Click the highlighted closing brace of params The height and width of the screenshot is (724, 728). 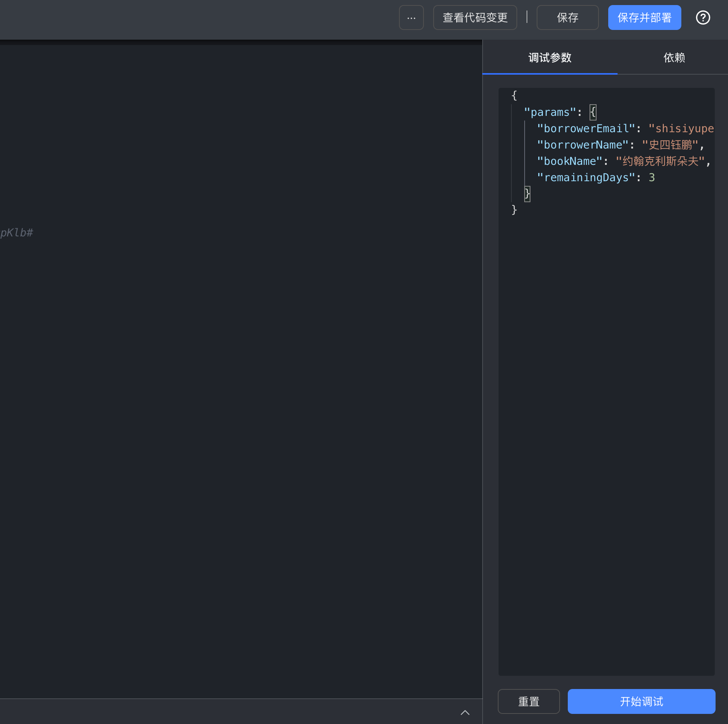pos(527,194)
